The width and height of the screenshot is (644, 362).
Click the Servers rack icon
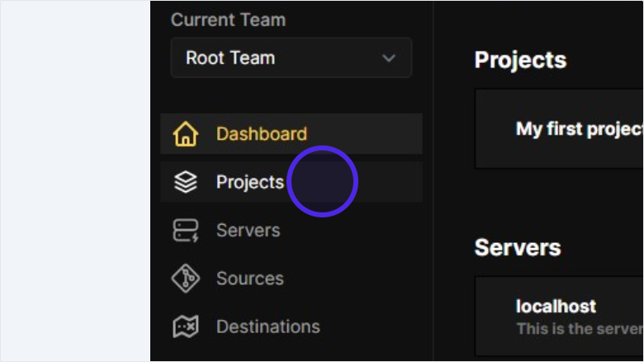[186, 231]
